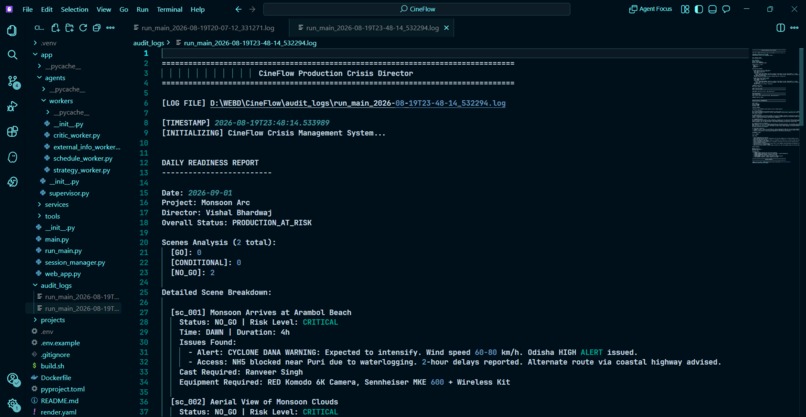Open explorer more actions ellipsis

click(110, 28)
